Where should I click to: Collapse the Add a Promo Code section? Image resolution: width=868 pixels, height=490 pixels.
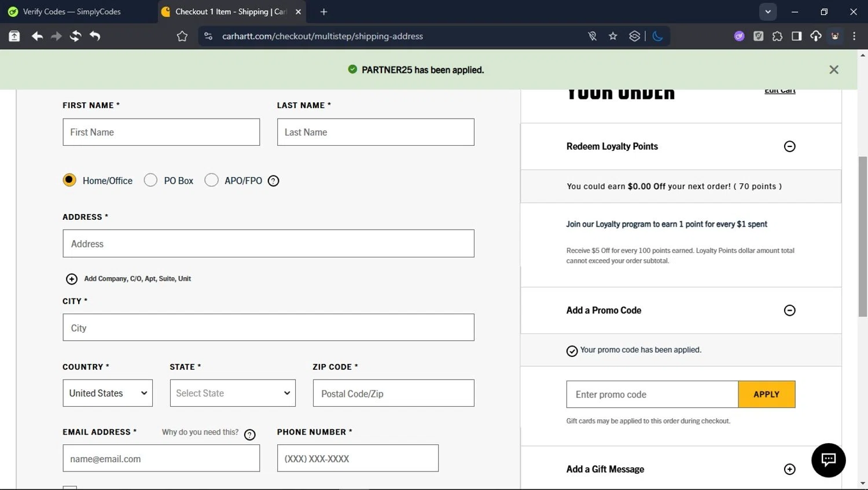point(789,311)
